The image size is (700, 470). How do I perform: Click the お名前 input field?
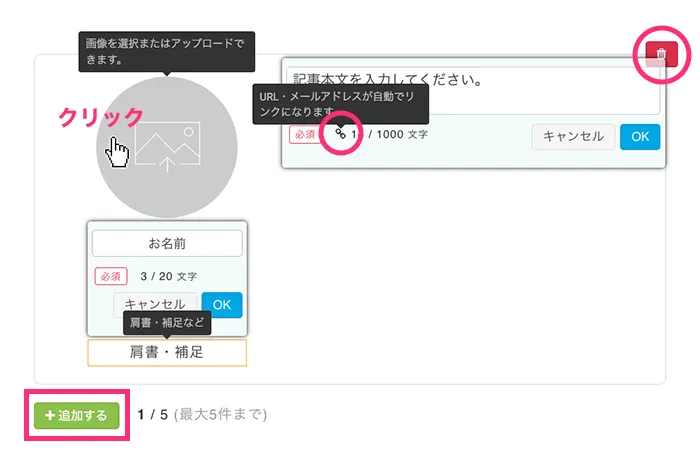(x=167, y=243)
